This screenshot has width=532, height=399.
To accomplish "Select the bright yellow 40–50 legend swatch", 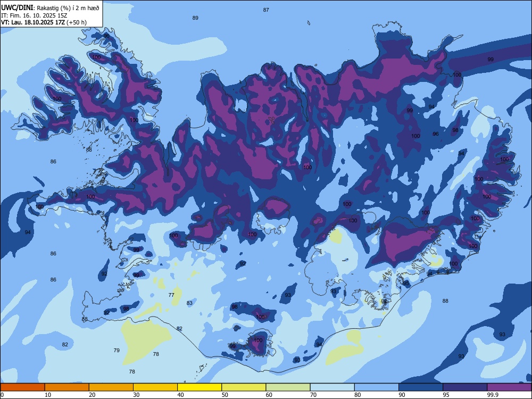I will 199,387.
